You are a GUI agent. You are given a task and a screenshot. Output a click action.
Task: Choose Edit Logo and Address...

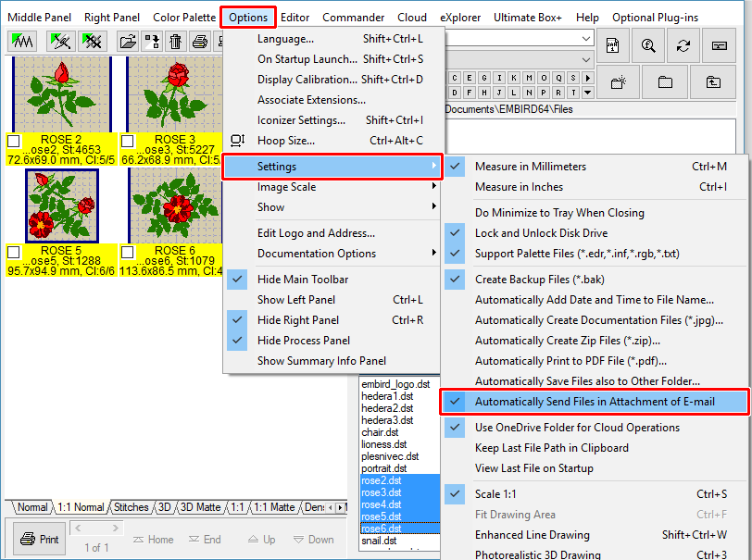(x=332, y=233)
